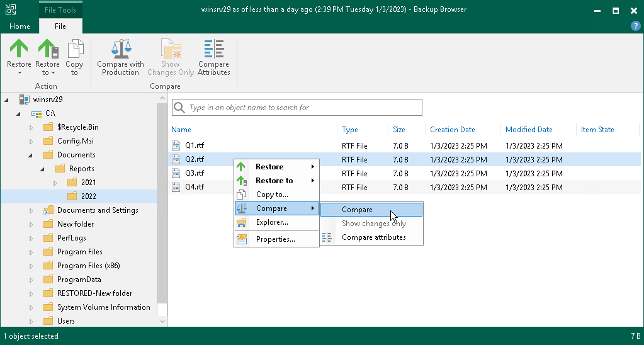Click the search magnifier icon
The height and width of the screenshot is (345, 644).
179,108
